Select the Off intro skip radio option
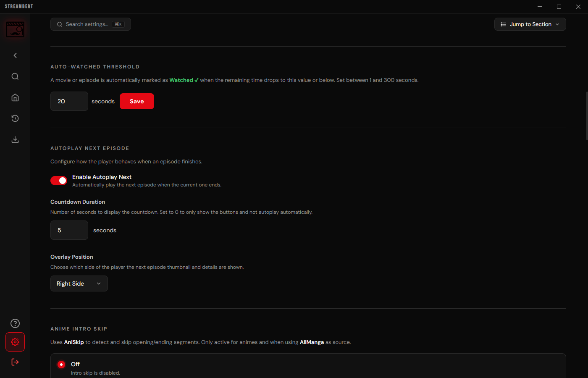Viewport: 588px width, 378px height. click(x=61, y=365)
